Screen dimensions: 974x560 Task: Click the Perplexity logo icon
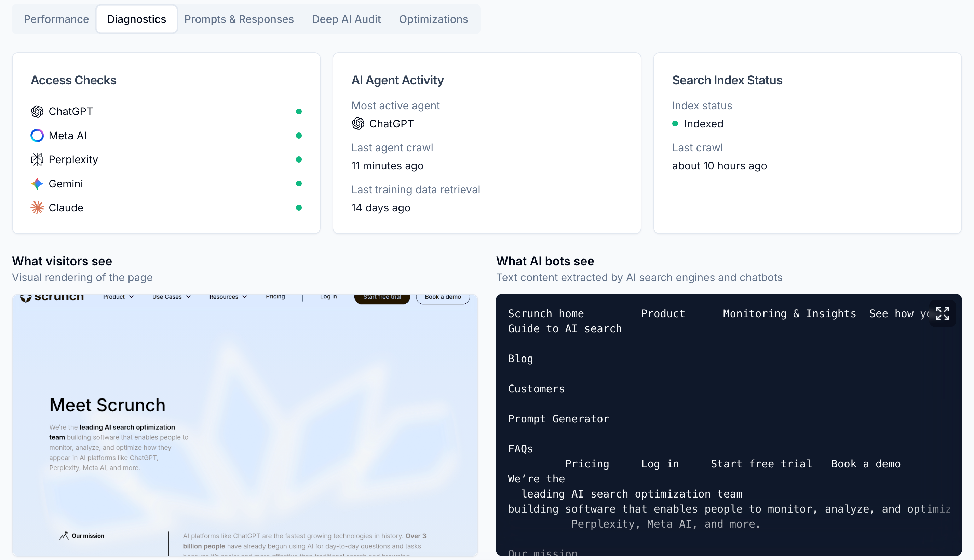37,159
